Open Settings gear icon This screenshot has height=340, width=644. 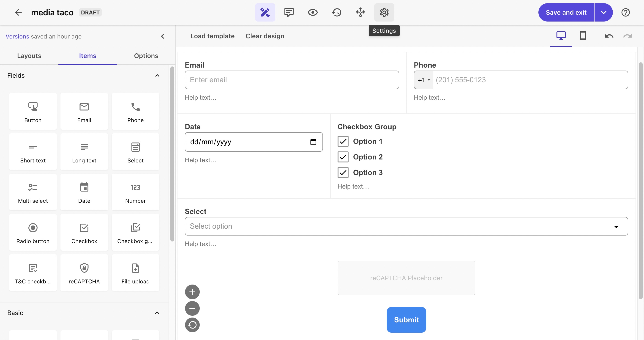click(384, 12)
